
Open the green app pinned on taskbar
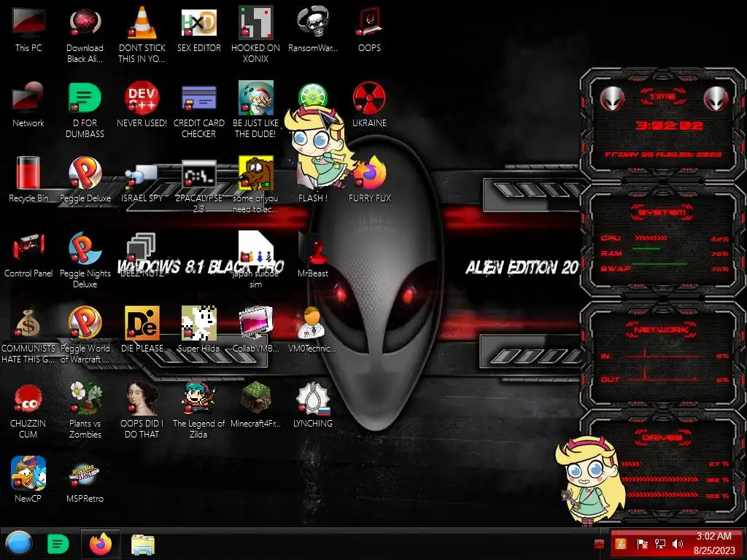[x=58, y=544]
